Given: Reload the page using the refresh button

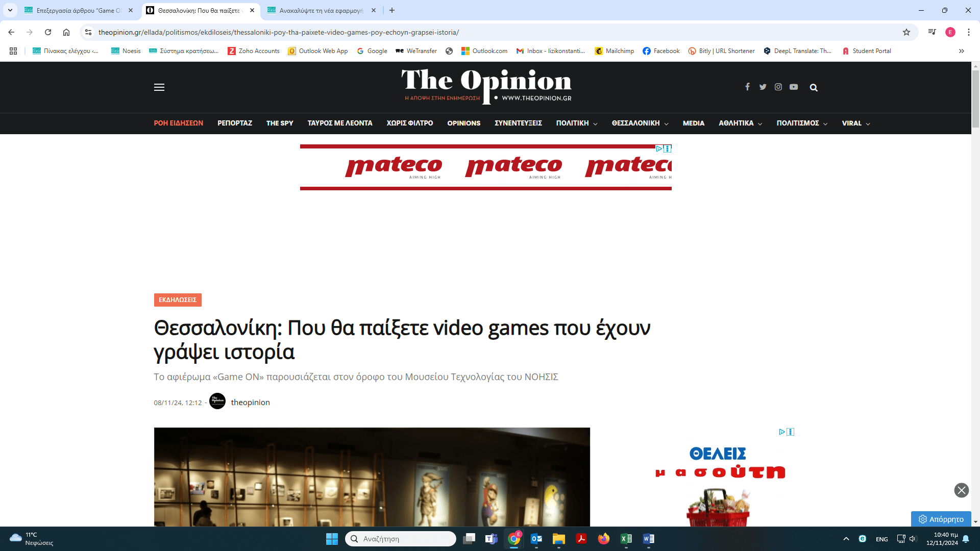Looking at the screenshot, I should [48, 32].
